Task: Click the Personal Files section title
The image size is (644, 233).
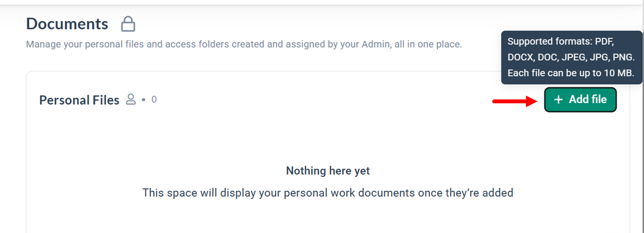Action: pyautogui.click(x=79, y=100)
